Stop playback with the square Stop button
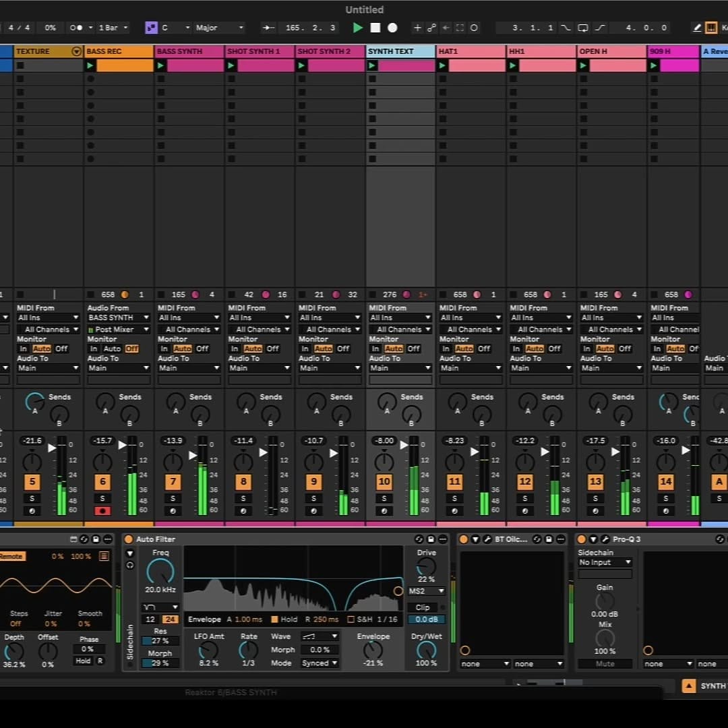The height and width of the screenshot is (728, 728). [375, 28]
